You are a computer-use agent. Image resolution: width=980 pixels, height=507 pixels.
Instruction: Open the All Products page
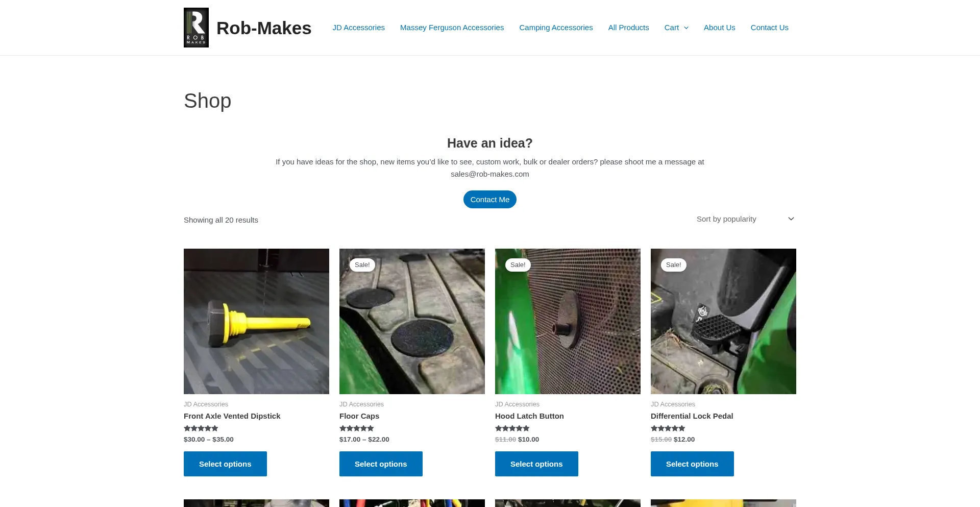point(628,28)
